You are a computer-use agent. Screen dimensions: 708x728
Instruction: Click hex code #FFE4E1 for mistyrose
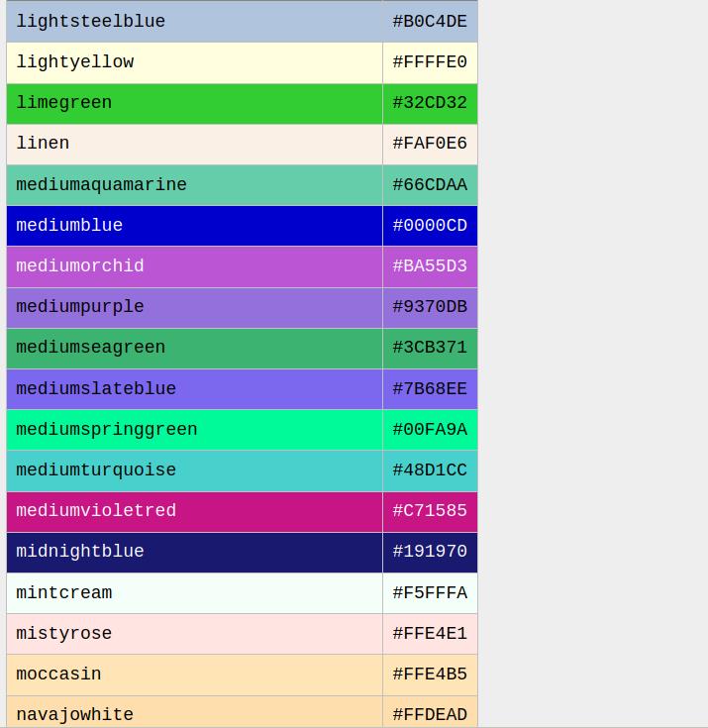point(430,634)
